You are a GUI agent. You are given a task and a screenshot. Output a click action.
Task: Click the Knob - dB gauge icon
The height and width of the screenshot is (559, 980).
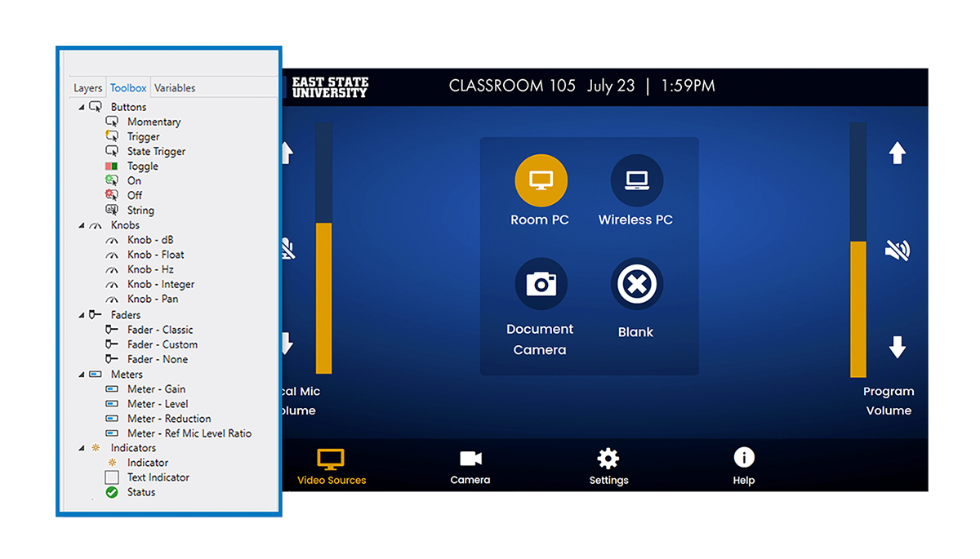[112, 240]
